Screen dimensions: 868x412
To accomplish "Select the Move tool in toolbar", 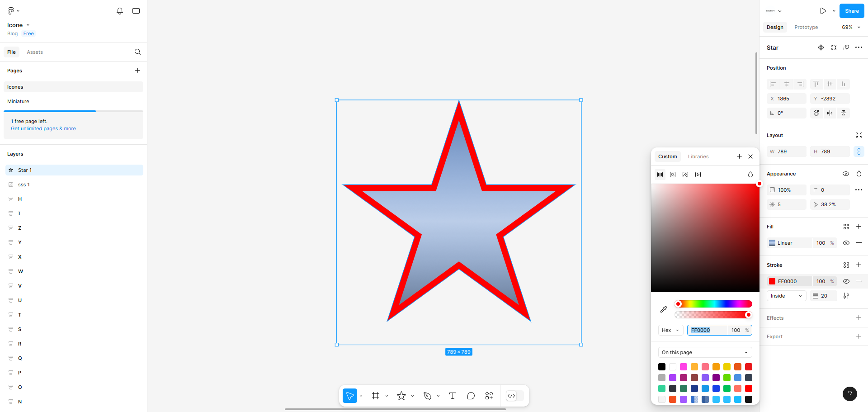I will [x=350, y=396].
